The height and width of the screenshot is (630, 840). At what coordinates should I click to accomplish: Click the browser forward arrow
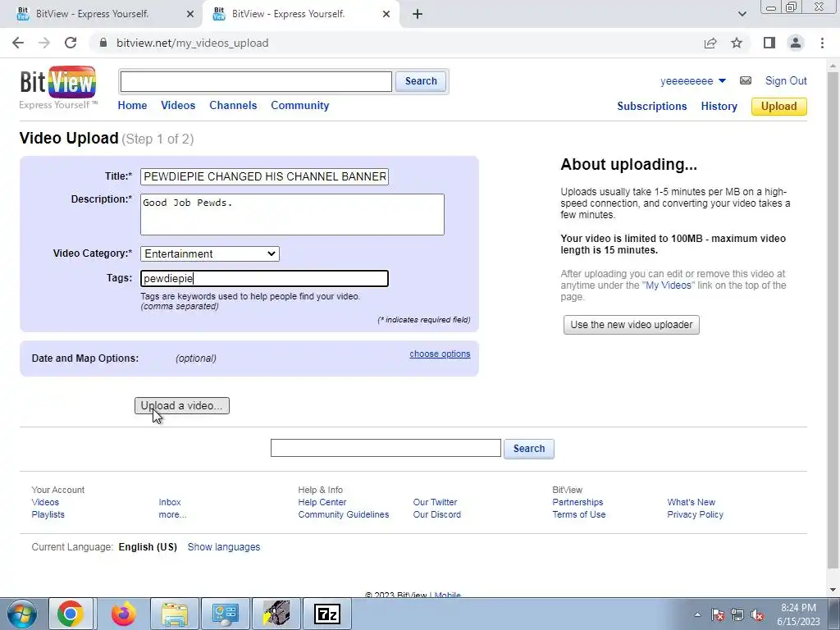(44, 43)
